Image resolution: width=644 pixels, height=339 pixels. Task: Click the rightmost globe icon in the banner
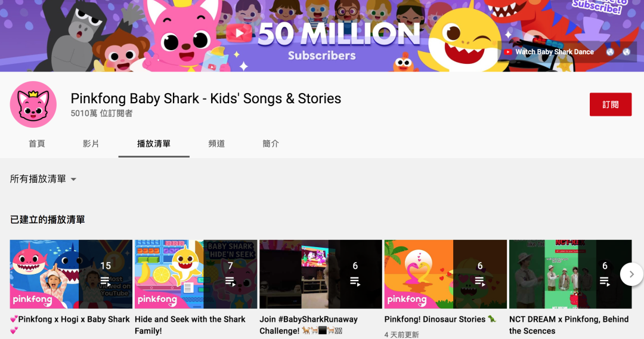tap(627, 52)
